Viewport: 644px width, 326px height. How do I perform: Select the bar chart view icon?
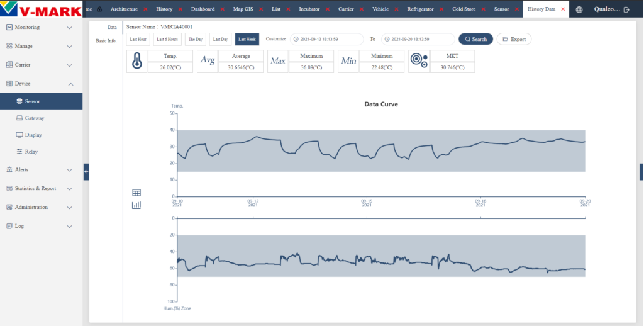(x=136, y=205)
